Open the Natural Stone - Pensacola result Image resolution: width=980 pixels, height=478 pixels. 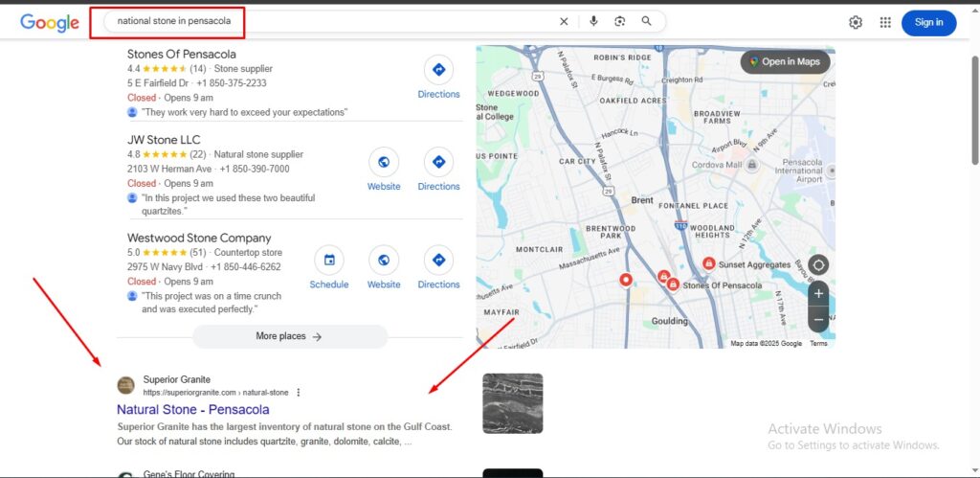pyautogui.click(x=193, y=410)
